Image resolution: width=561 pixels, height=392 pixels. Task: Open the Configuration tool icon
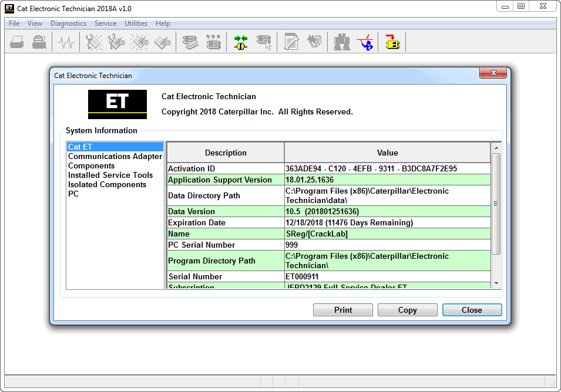point(213,42)
